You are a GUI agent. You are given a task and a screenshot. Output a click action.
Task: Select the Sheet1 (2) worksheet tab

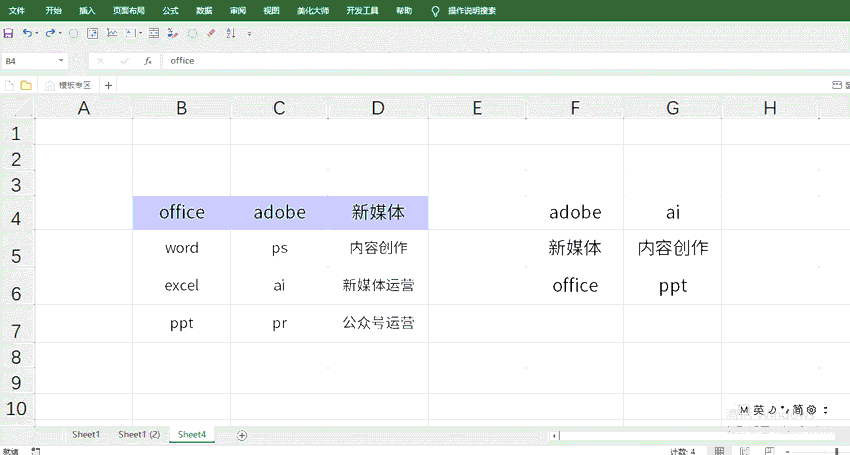click(139, 434)
